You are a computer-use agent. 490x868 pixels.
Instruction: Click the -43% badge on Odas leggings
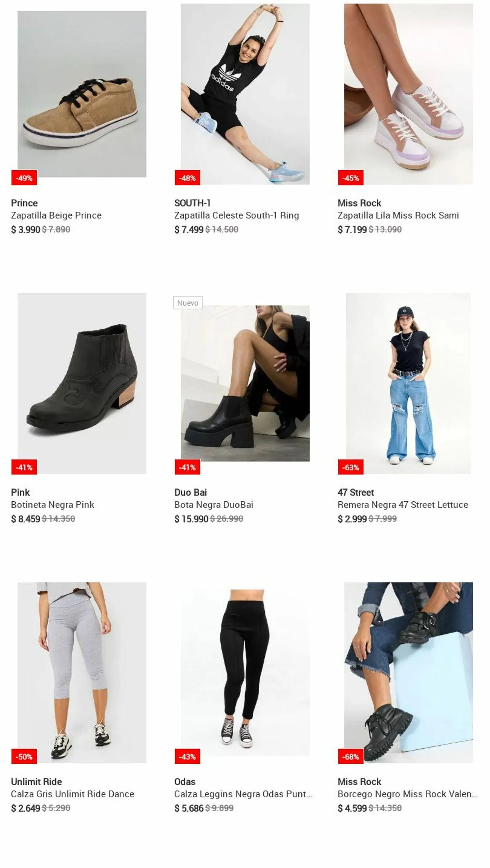[x=187, y=756]
